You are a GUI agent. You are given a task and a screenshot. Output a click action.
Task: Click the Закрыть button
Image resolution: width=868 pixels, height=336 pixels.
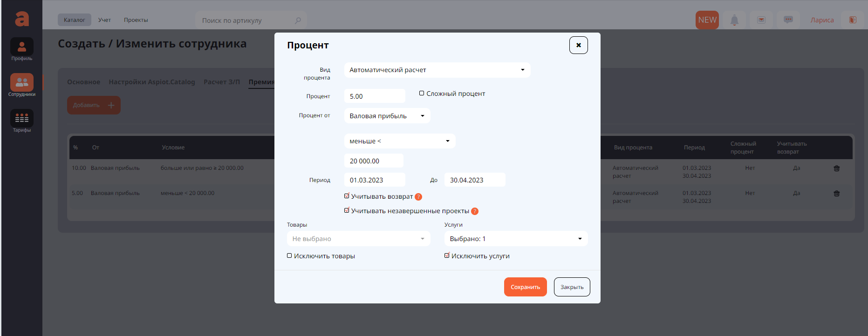pos(572,287)
